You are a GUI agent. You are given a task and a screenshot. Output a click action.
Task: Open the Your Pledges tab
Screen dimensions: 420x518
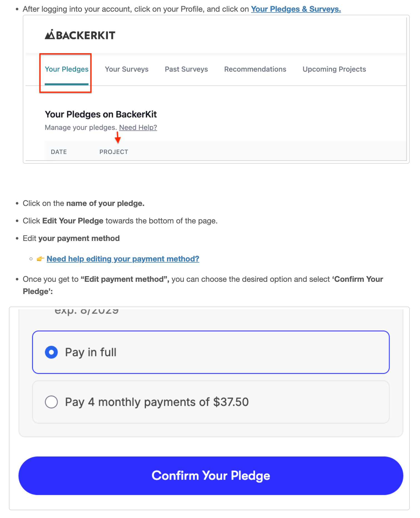(x=67, y=69)
